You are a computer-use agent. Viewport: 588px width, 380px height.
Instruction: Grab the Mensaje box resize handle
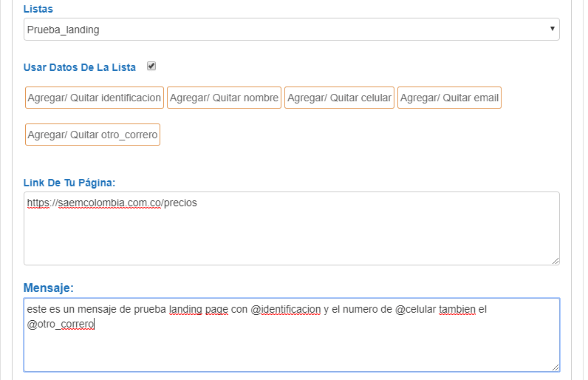point(555,367)
